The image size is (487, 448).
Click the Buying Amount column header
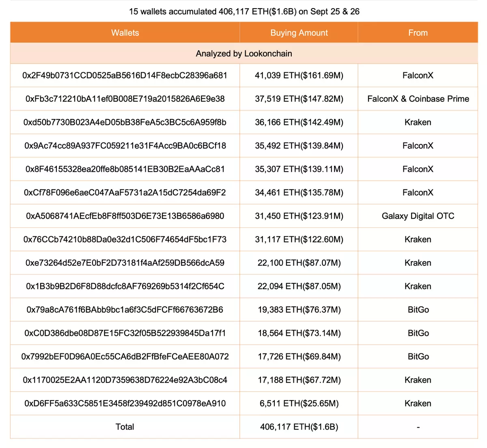click(299, 33)
